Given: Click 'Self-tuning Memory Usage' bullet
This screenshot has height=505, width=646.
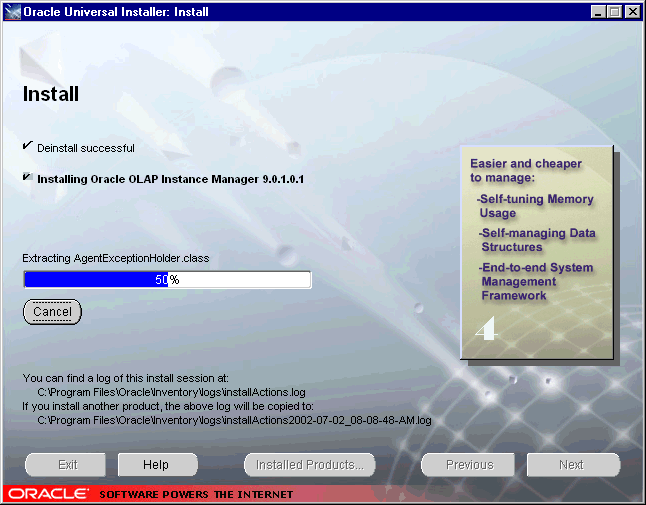Looking at the screenshot, I should coord(535,206).
